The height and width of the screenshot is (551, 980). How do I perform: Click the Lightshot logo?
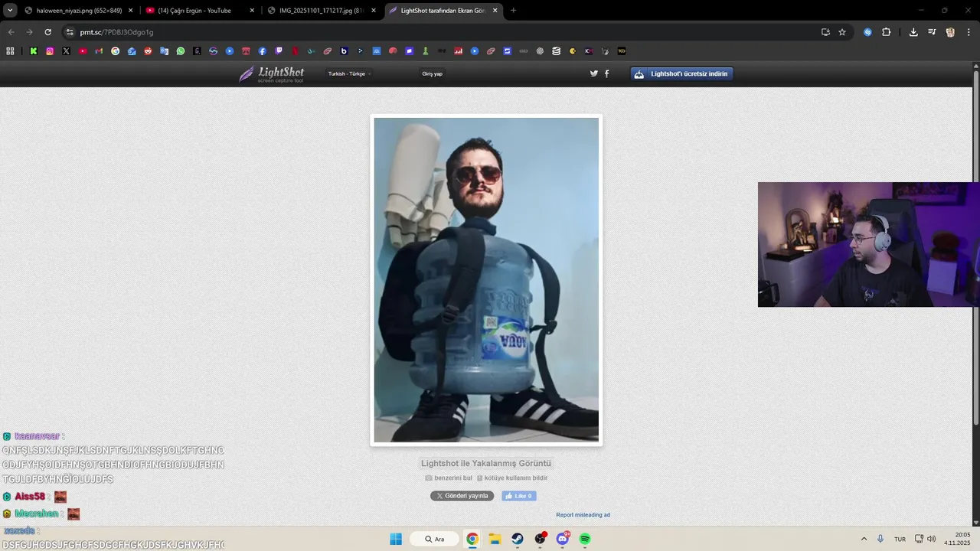271,73
